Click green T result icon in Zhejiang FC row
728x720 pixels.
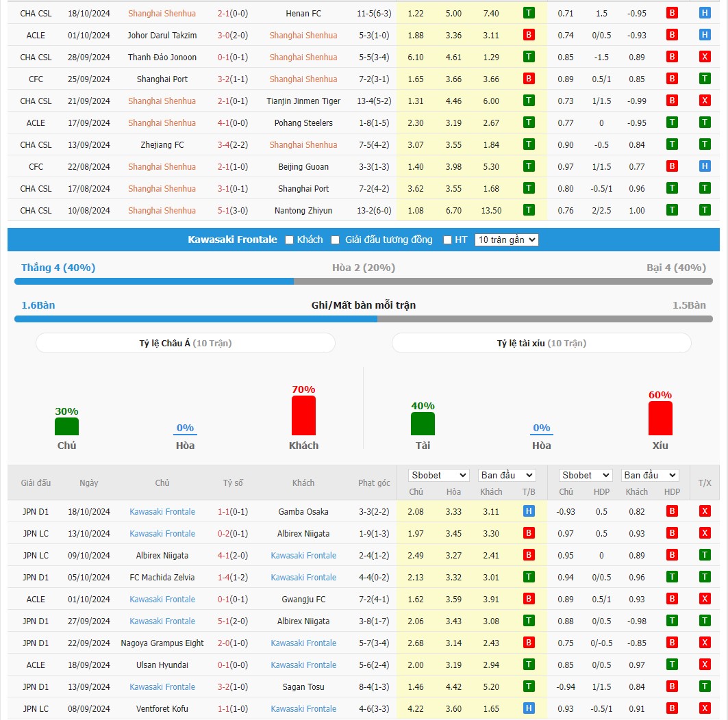click(x=528, y=144)
